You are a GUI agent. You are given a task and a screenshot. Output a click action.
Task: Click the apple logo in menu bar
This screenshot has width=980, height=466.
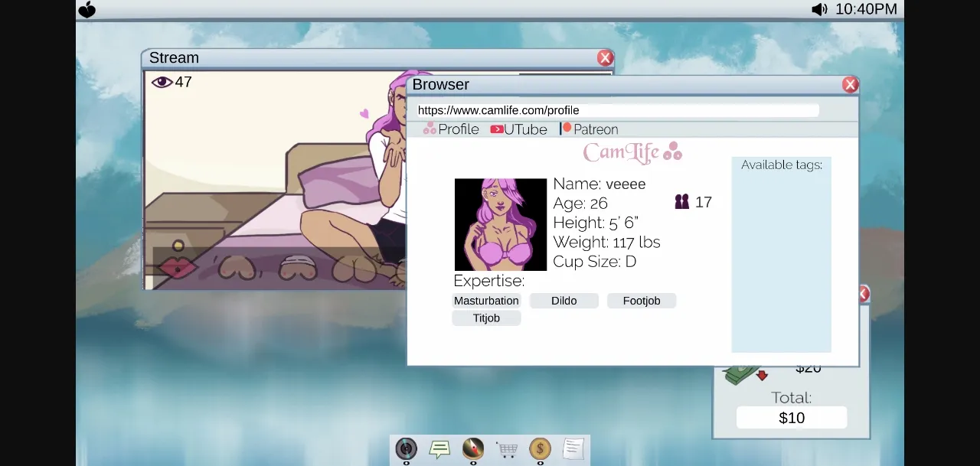tap(87, 9)
